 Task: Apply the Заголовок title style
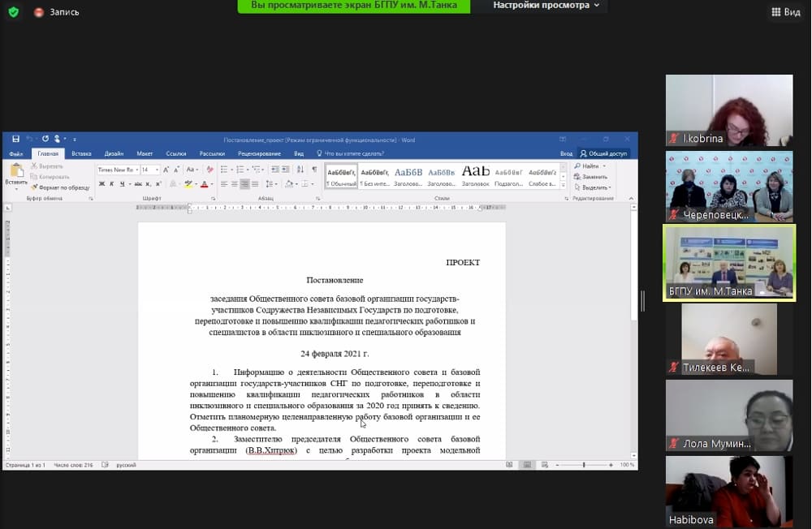[x=475, y=176]
